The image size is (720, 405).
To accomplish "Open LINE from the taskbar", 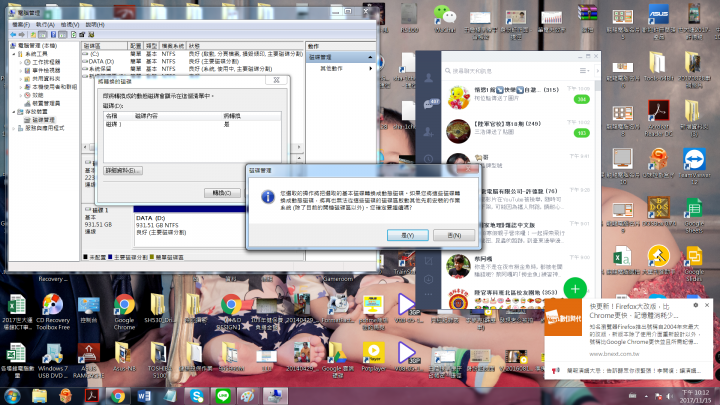I will [x=223, y=396].
